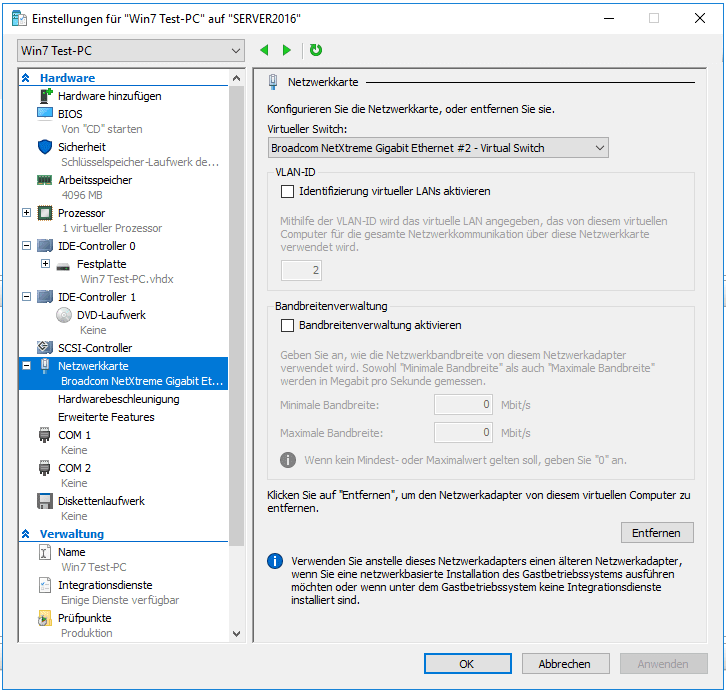
Task: Click the IDE-Controller 1 icon
Action: click(45, 297)
